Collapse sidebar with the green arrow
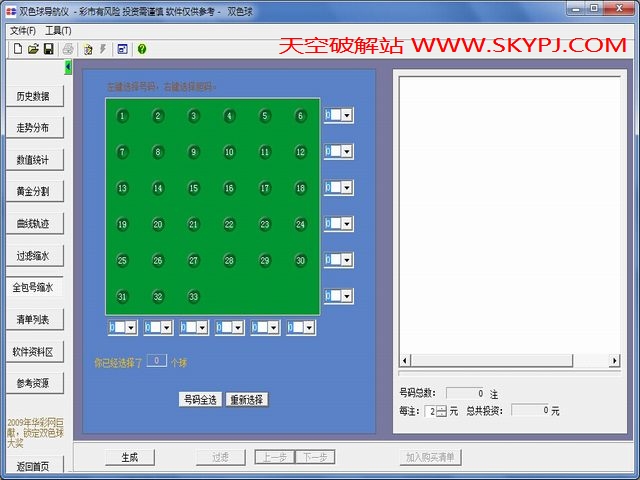The width and height of the screenshot is (640, 480). (x=68, y=67)
